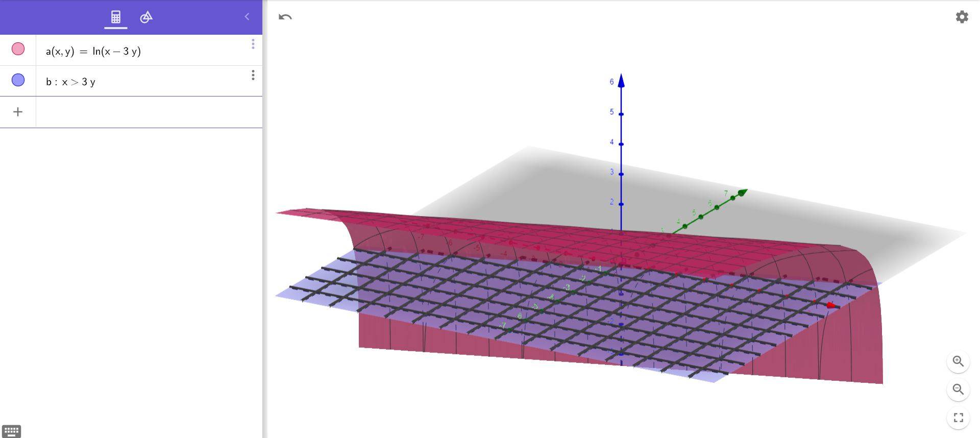Switch to the Algebra view tab

point(116,17)
